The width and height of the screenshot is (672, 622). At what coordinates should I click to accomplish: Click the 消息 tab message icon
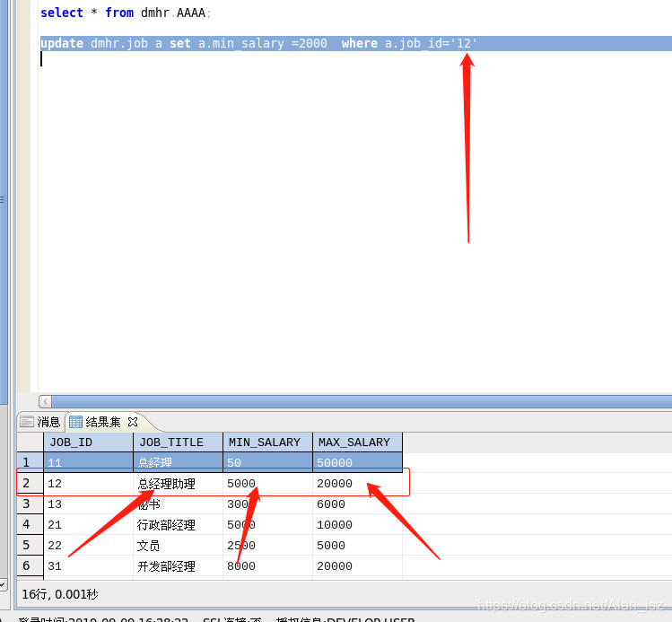click(x=27, y=422)
